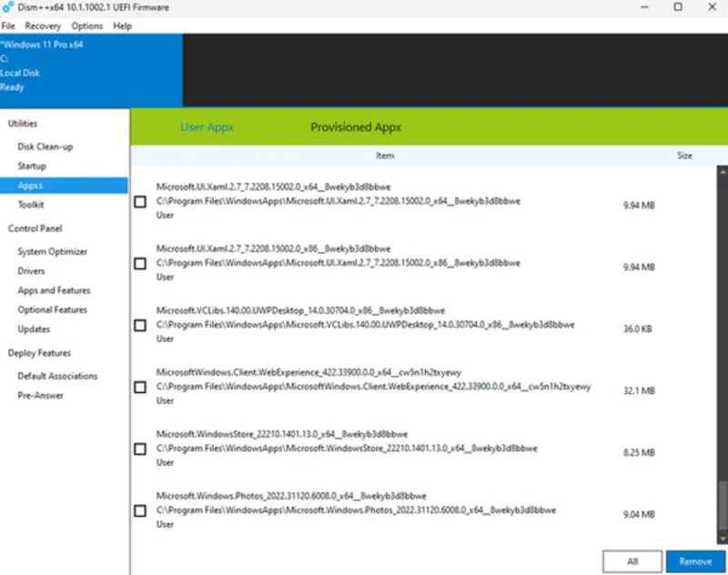
Task: Switch to the User Appx tab
Action: 207,127
